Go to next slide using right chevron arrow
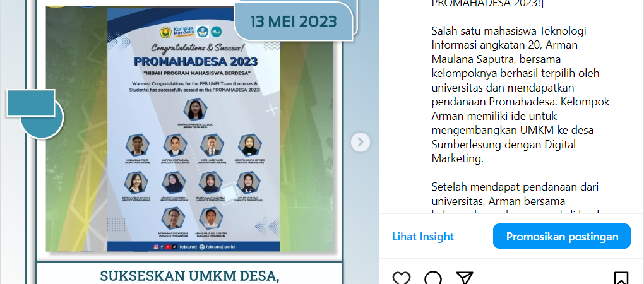Screen dimensions: 644x284 tap(360, 143)
